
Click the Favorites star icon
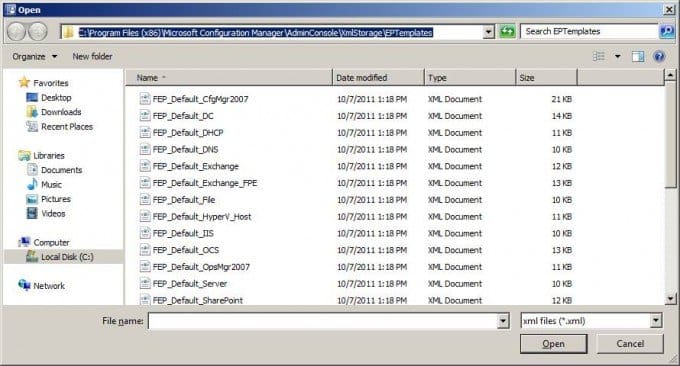pyautogui.click(x=24, y=82)
